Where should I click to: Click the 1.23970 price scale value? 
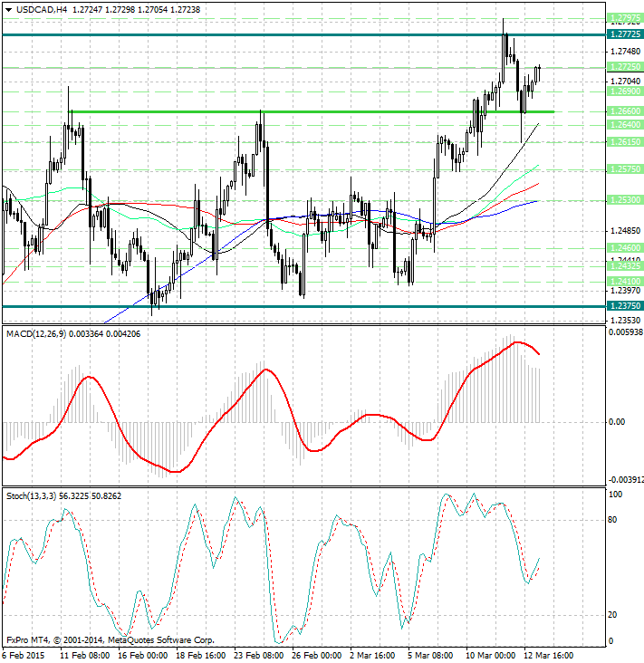click(x=625, y=291)
